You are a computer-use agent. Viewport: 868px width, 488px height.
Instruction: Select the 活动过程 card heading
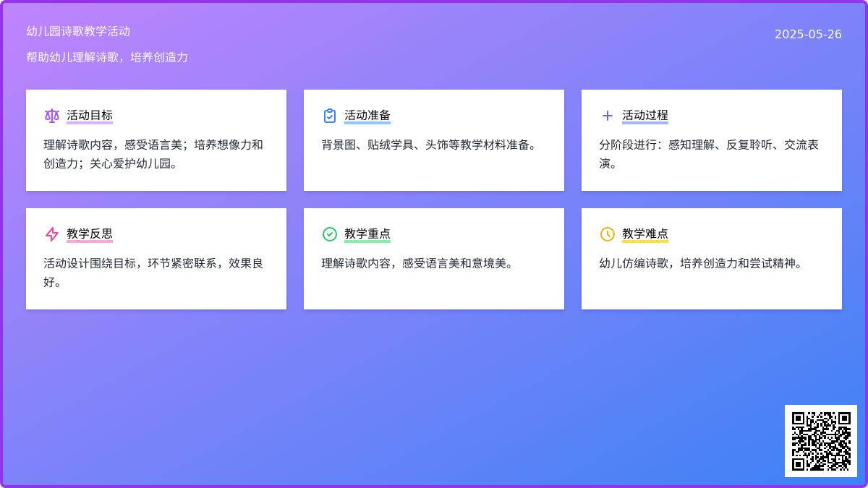click(x=645, y=116)
